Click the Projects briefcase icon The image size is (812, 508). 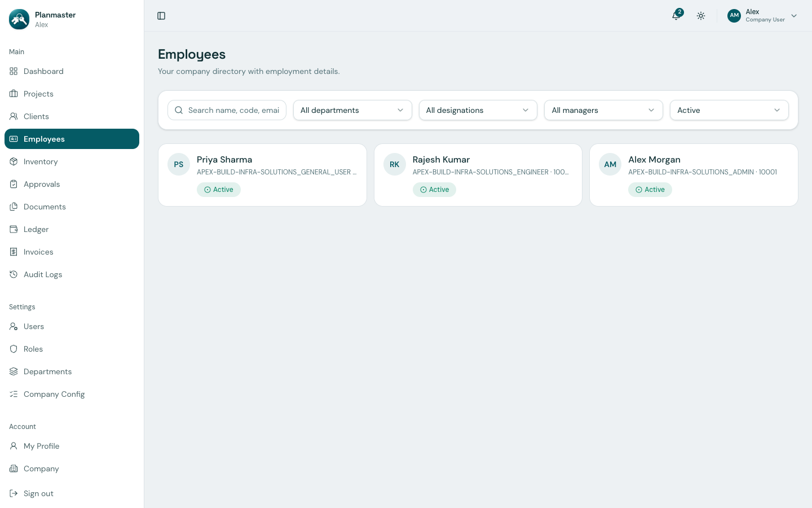[x=14, y=94]
